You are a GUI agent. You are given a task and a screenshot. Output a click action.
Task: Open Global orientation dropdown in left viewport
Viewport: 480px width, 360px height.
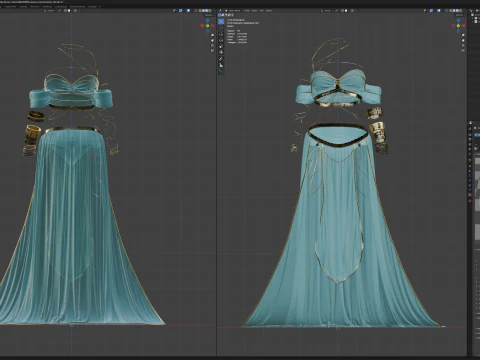coord(49,10)
